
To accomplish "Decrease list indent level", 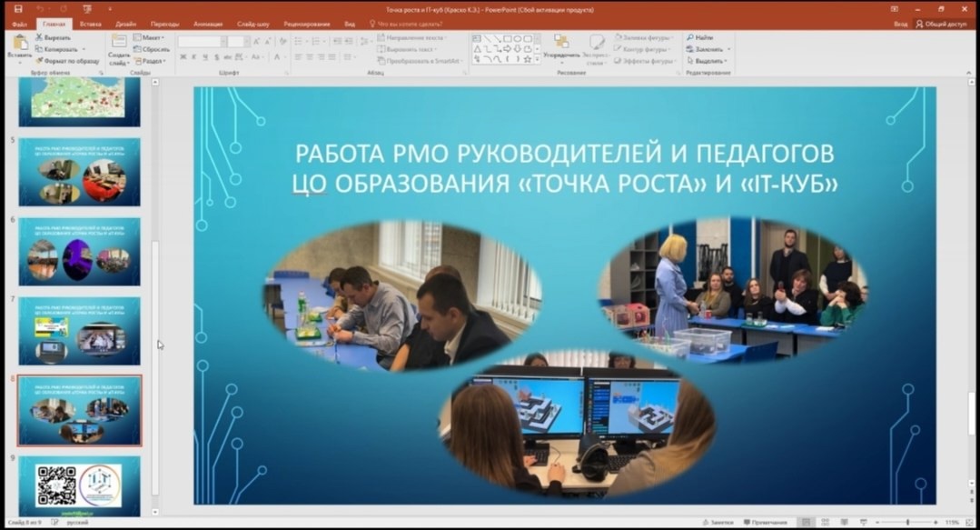I will point(338,41).
